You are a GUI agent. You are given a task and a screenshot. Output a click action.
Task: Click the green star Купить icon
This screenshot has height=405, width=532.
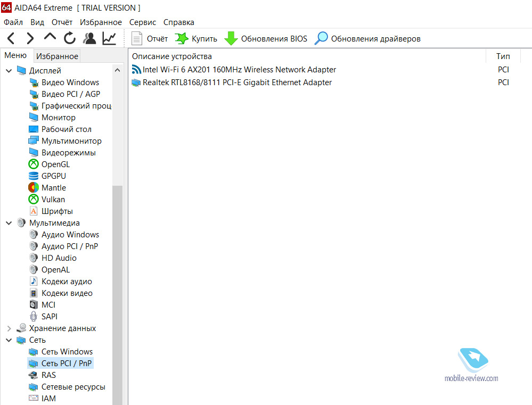pos(182,38)
